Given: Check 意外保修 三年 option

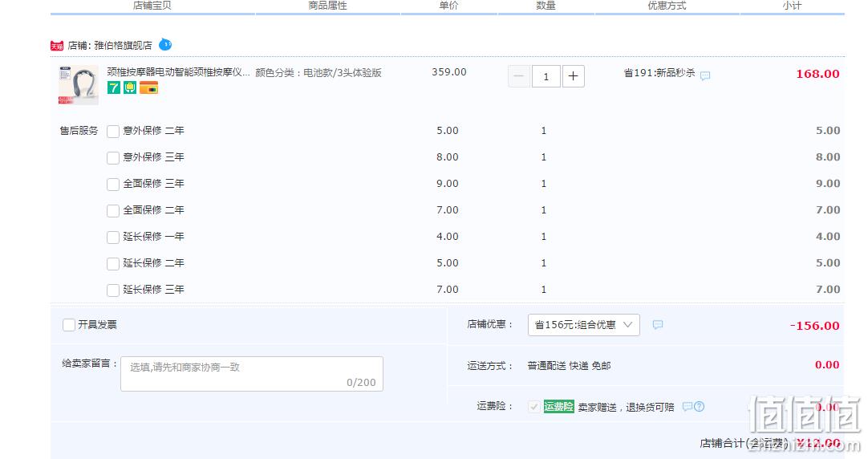Looking at the screenshot, I should coord(113,158).
